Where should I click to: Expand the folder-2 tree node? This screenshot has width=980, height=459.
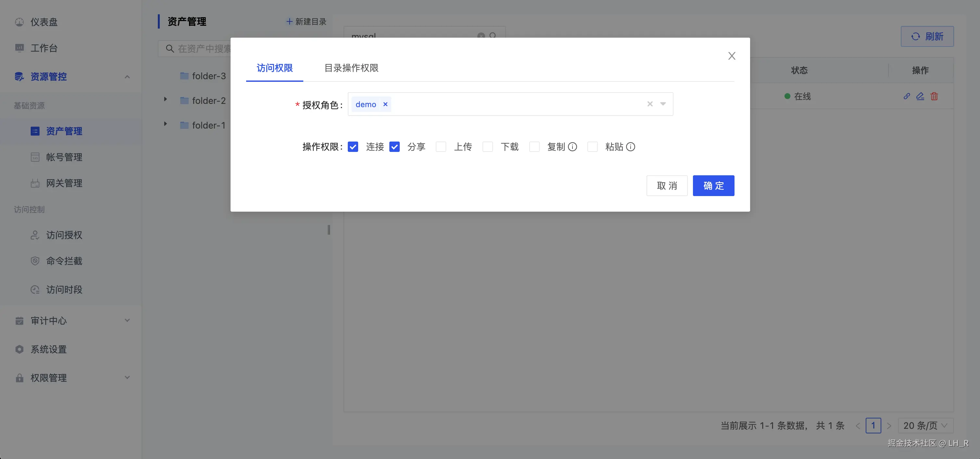click(x=166, y=99)
